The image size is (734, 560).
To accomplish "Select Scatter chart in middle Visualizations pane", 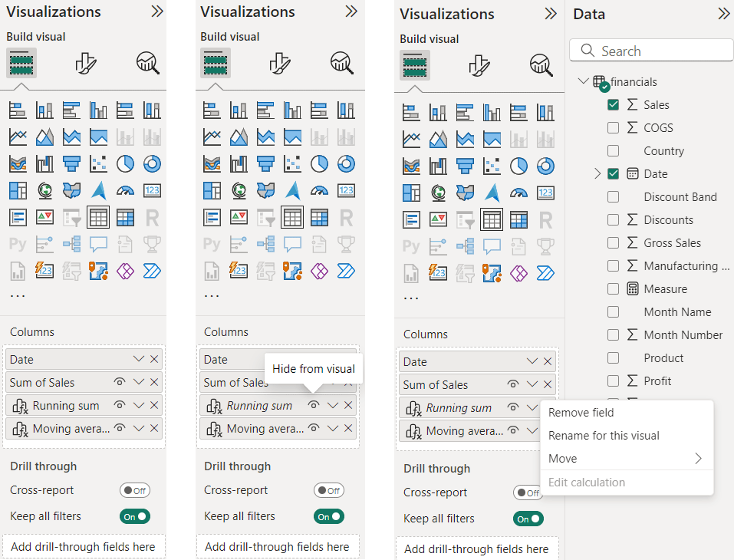I will point(292,164).
